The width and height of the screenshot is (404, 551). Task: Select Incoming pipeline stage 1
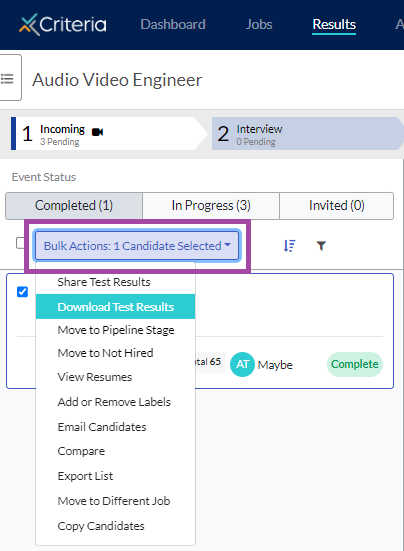105,134
